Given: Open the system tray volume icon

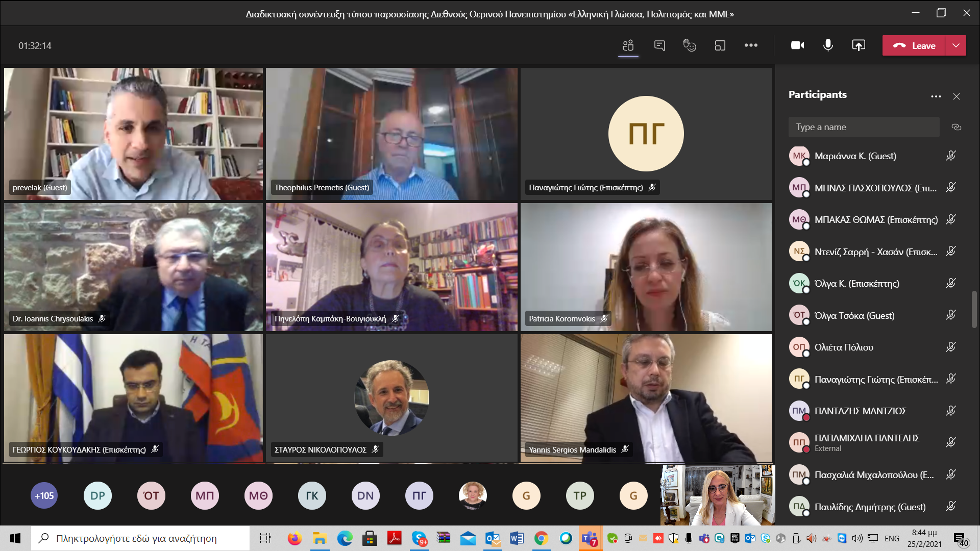Looking at the screenshot, I should pyautogui.click(x=857, y=538).
